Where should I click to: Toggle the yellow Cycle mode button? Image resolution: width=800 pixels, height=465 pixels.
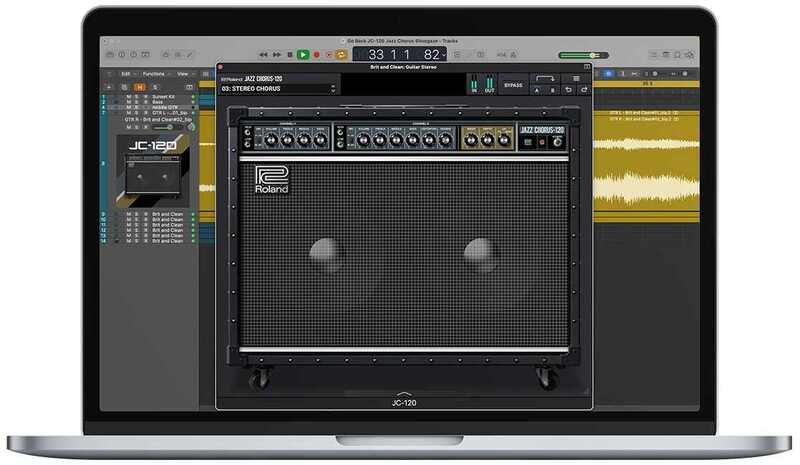click(342, 54)
